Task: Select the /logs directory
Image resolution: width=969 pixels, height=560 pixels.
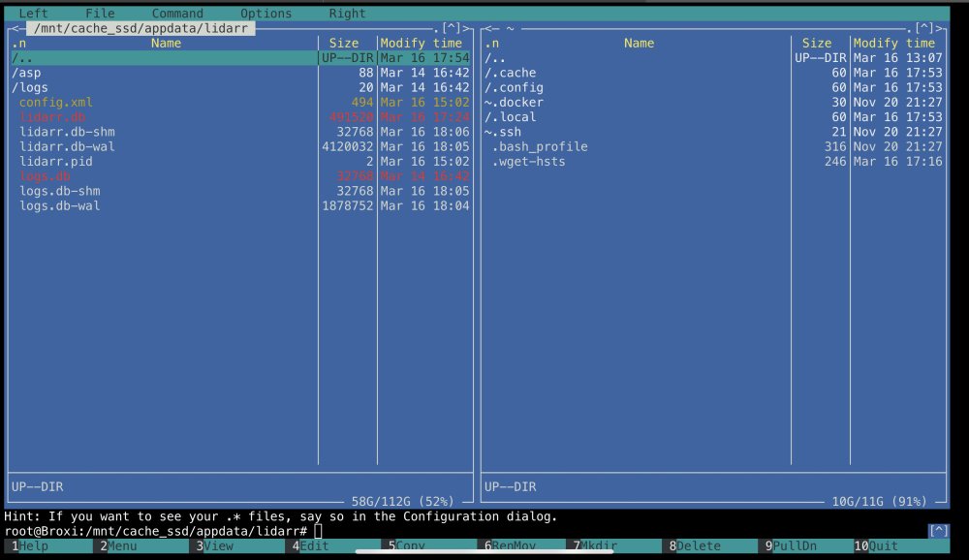Action: click(x=240, y=88)
